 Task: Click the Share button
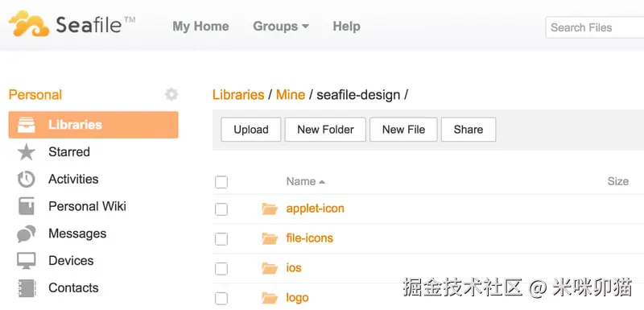(469, 130)
